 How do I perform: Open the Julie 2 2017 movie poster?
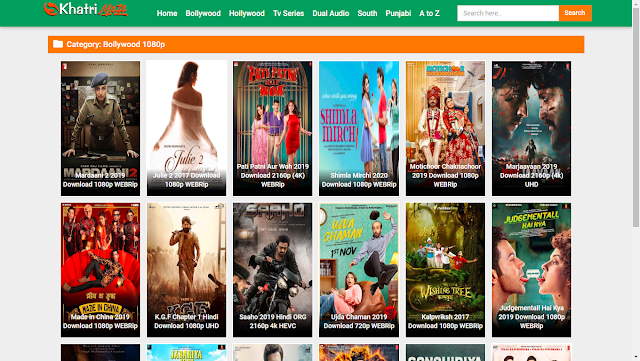pos(187,128)
